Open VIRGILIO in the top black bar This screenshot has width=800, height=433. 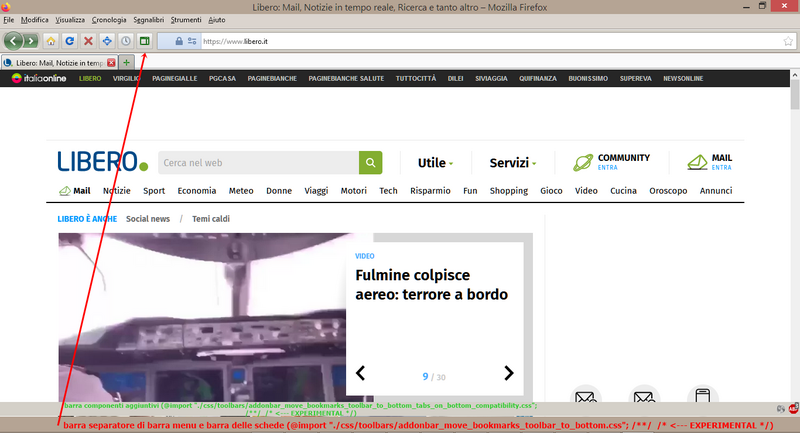pyautogui.click(x=127, y=79)
